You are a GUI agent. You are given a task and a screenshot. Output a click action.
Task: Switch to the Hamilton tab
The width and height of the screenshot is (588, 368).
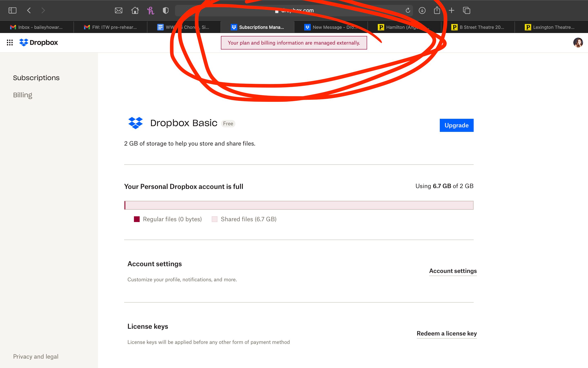click(x=404, y=27)
